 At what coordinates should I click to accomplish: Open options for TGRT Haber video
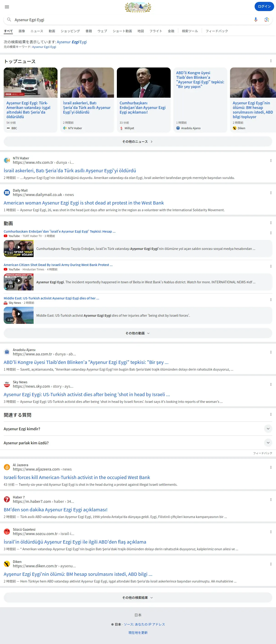[x=271, y=233]
